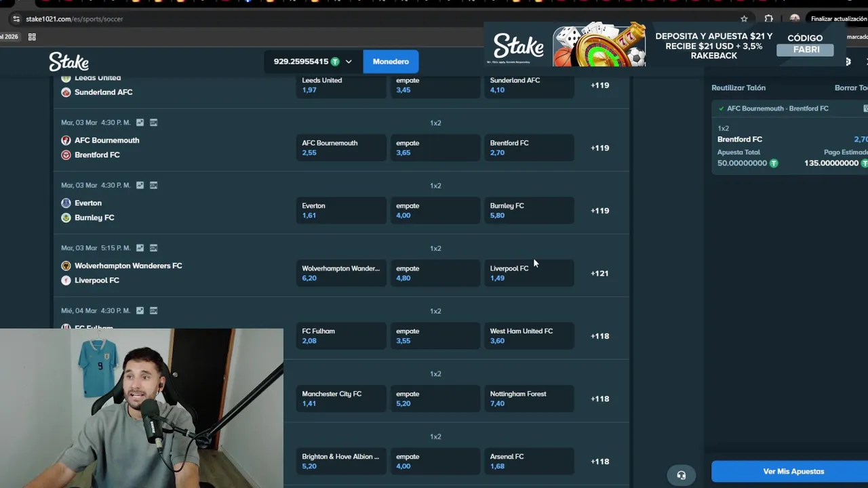Open Everton match name link
The height and width of the screenshot is (488, 868).
[88, 203]
